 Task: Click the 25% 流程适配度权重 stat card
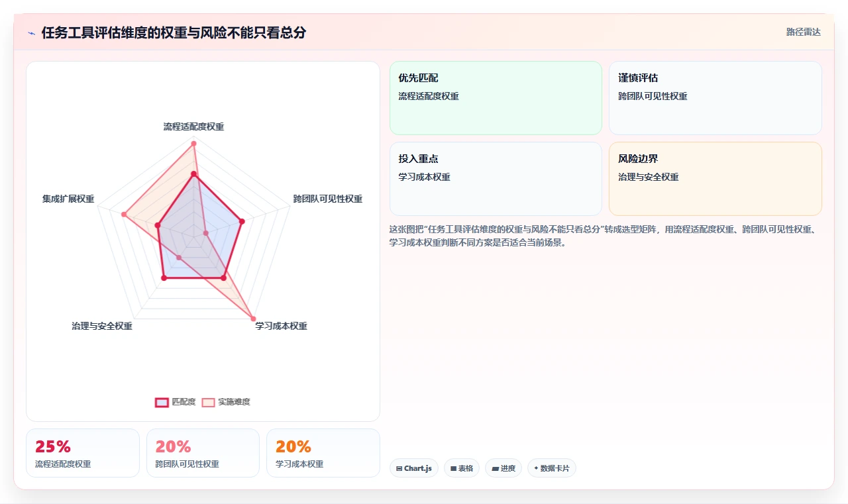pyautogui.click(x=83, y=453)
